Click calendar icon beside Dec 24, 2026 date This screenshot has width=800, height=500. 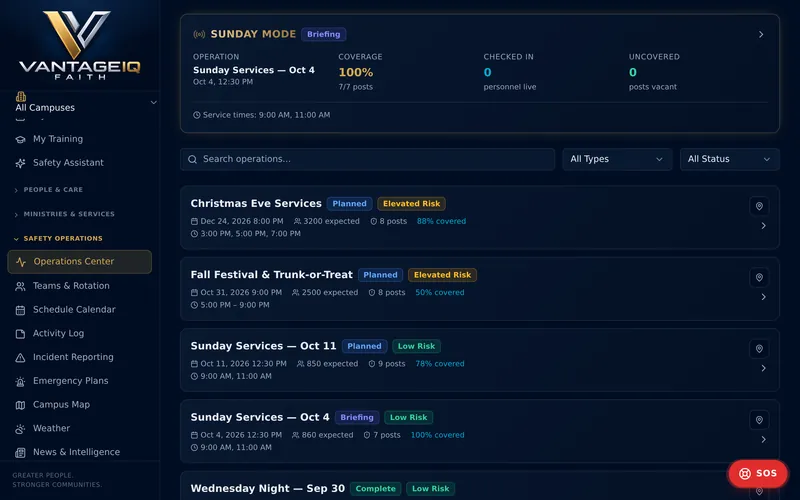pos(194,221)
